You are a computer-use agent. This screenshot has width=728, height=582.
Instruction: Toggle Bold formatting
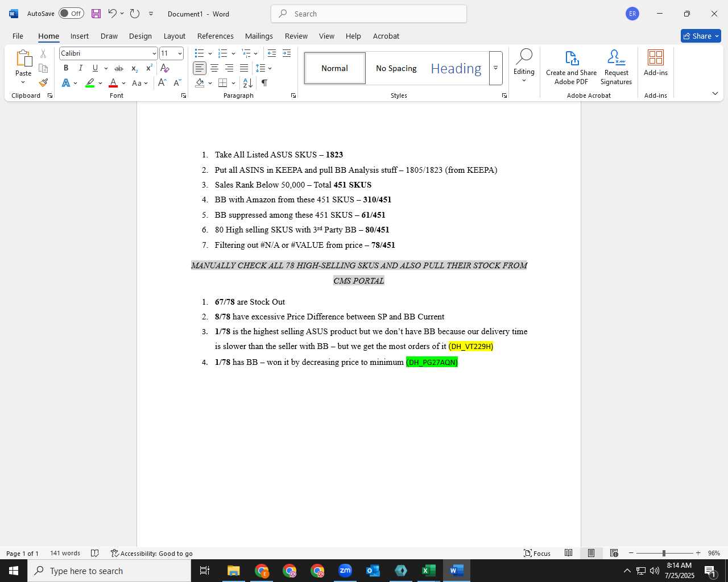[x=66, y=68]
